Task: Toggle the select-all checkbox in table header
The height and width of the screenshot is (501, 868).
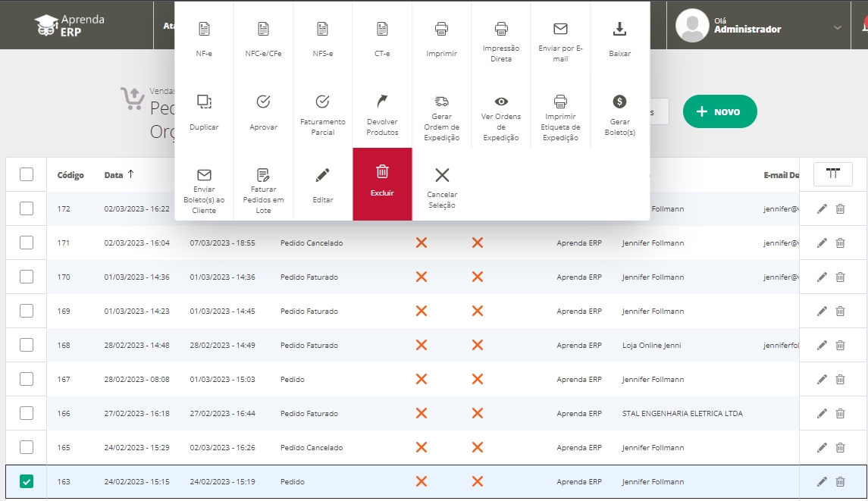Action: (27, 174)
